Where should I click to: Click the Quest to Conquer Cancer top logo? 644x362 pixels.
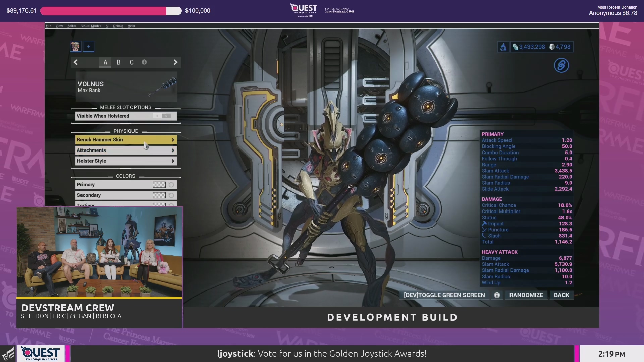(x=304, y=10)
